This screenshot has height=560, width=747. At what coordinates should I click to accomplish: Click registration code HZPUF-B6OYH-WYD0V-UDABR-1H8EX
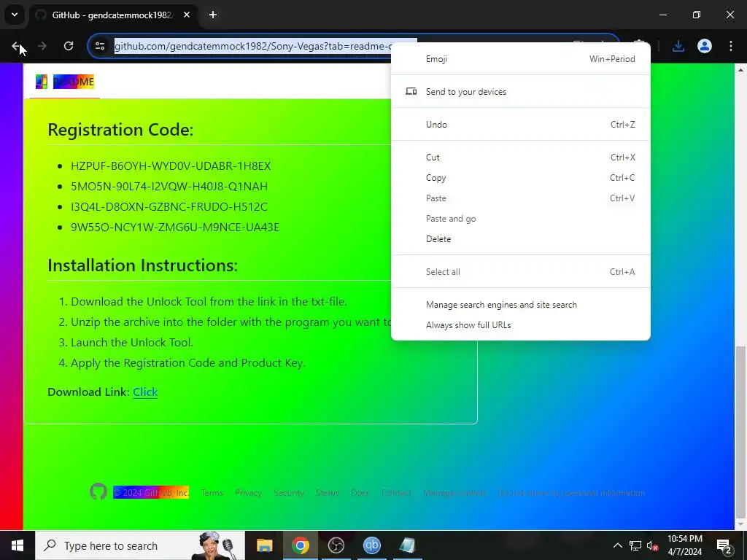coord(171,166)
